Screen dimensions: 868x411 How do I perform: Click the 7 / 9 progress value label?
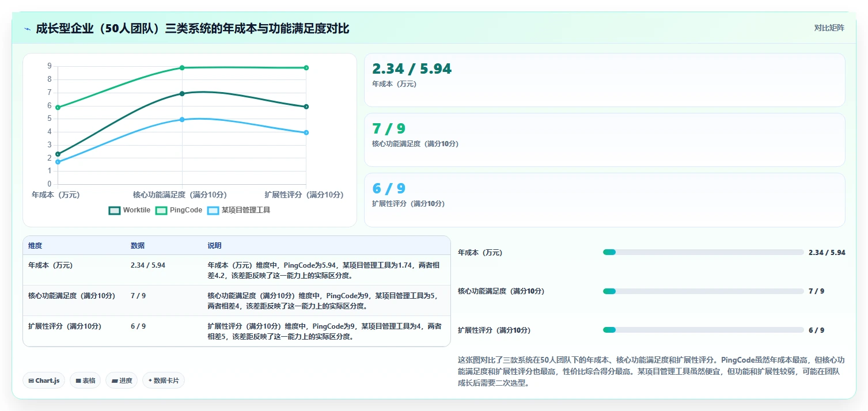[x=816, y=291]
